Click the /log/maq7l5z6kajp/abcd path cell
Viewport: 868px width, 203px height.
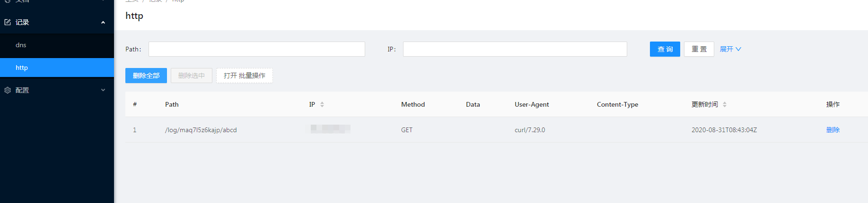[201, 130]
